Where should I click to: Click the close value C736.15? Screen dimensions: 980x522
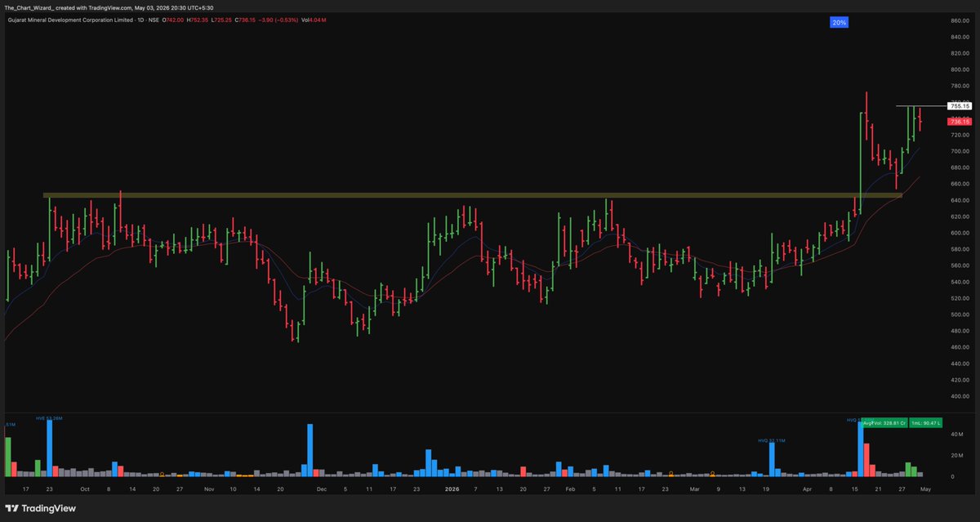tap(245, 20)
